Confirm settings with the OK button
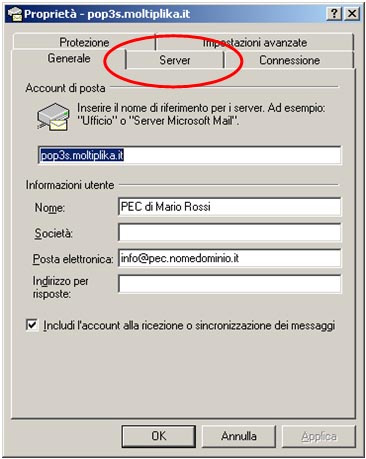 (x=158, y=436)
